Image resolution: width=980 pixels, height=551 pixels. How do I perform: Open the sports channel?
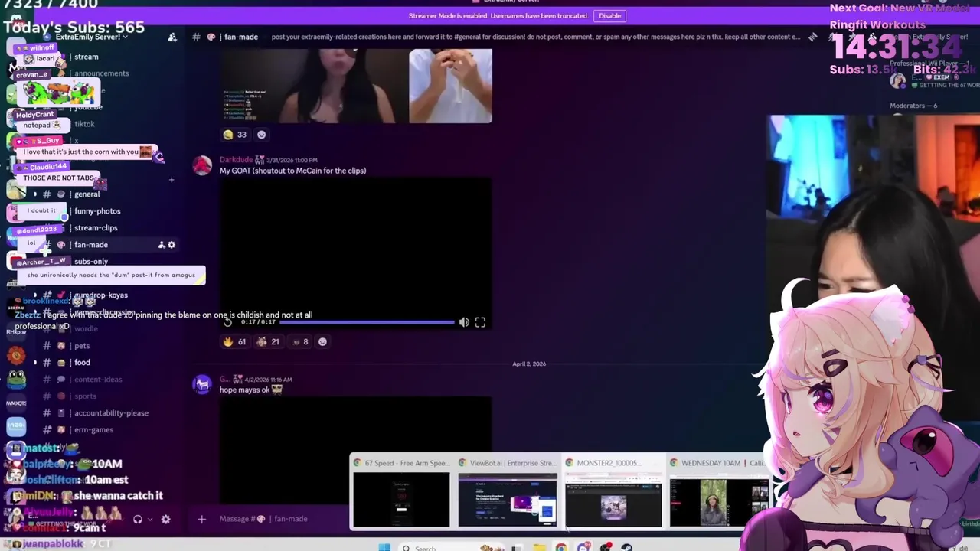pos(85,396)
